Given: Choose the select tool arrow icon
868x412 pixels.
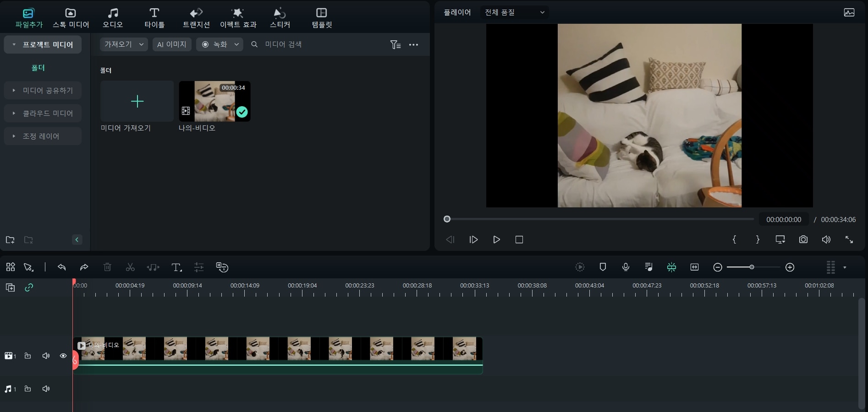Looking at the screenshot, I should (29, 267).
